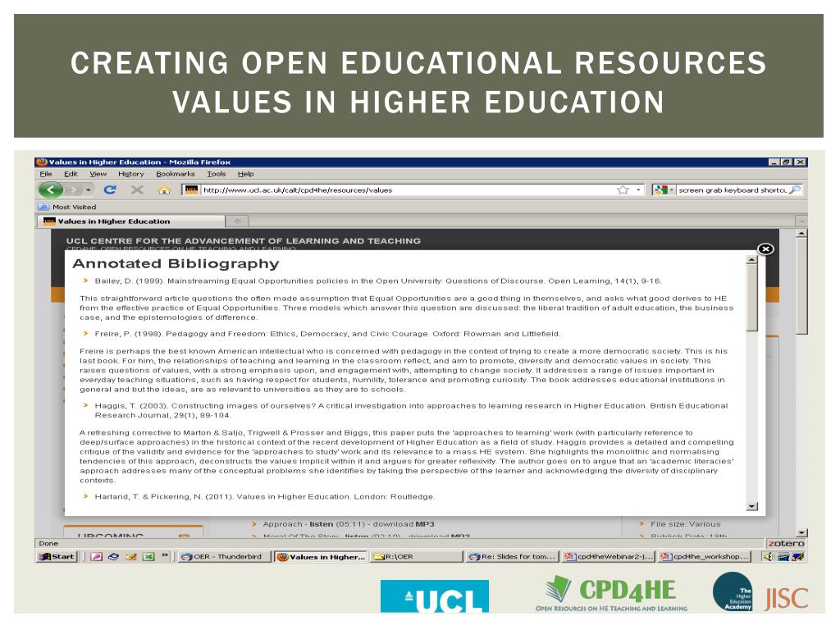Click the Haggis, T. (2003) reference entry
This screenshot has height=630, width=840.
[411, 410]
